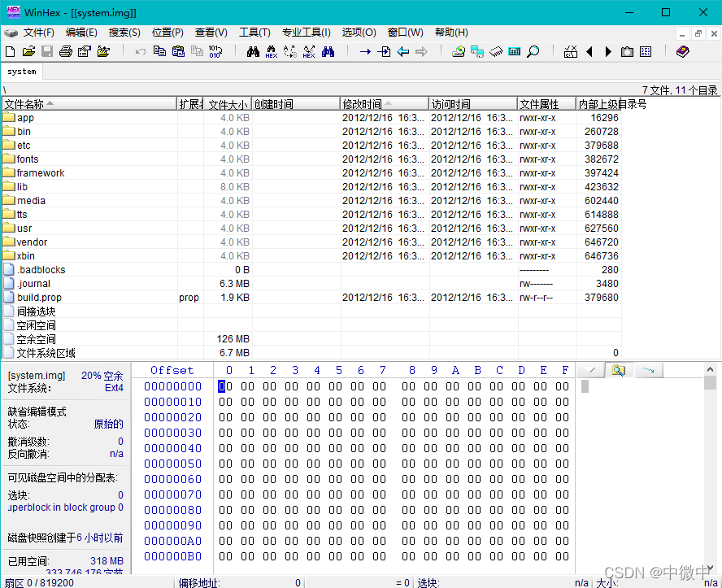Click the 偏移地址 status bar field
The image size is (722, 588).
click(x=239, y=582)
